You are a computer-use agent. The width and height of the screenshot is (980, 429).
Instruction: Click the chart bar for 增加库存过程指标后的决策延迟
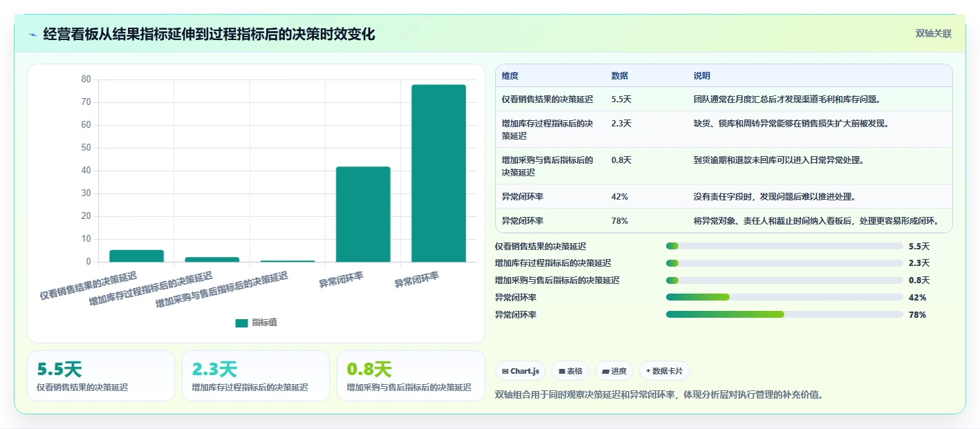(212, 260)
